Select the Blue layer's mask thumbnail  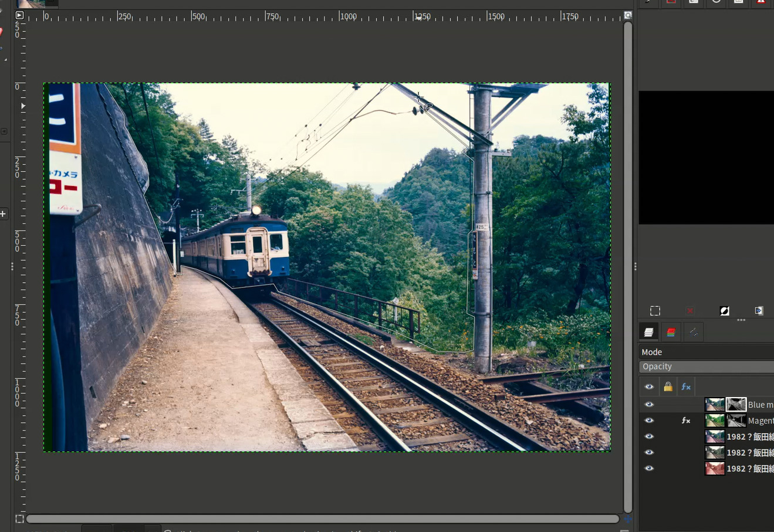736,405
